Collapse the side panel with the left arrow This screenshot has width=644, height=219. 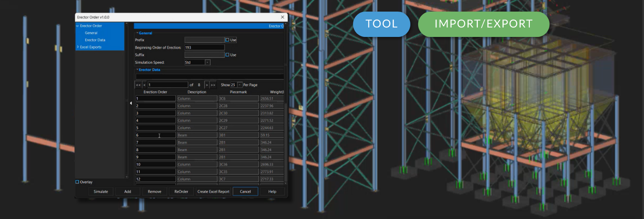(131, 103)
